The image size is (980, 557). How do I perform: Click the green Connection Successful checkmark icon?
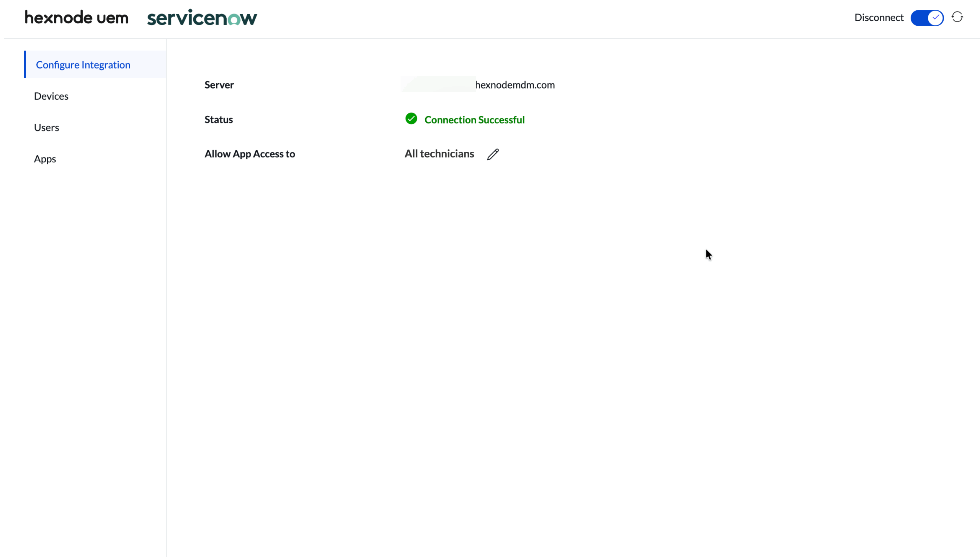click(x=411, y=119)
